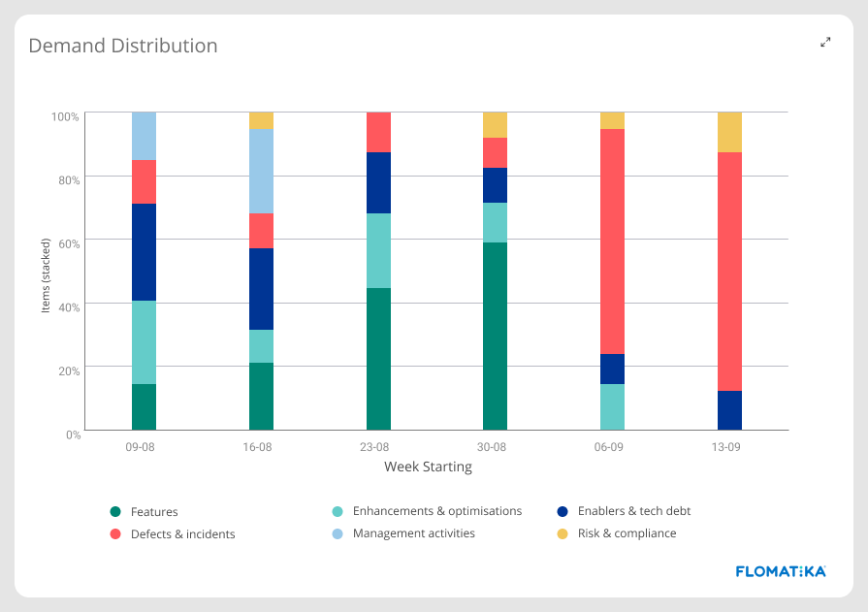Click the Demand Distribution title
Viewport: 868px width, 612px height.
click(123, 46)
